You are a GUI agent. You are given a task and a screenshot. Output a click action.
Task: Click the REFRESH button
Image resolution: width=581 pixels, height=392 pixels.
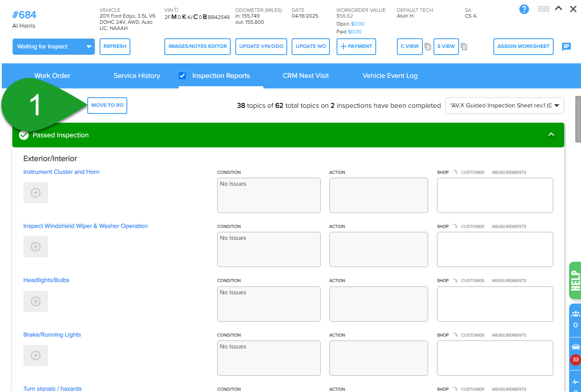coord(115,47)
